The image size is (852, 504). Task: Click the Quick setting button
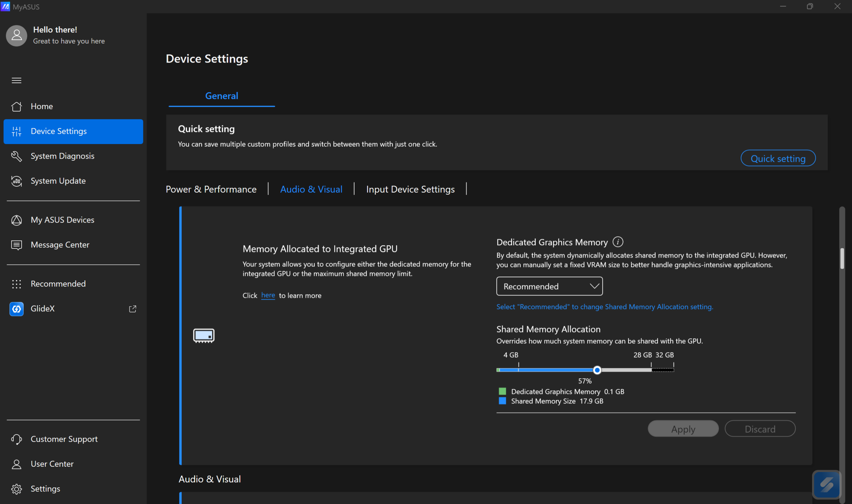[777, 159]
